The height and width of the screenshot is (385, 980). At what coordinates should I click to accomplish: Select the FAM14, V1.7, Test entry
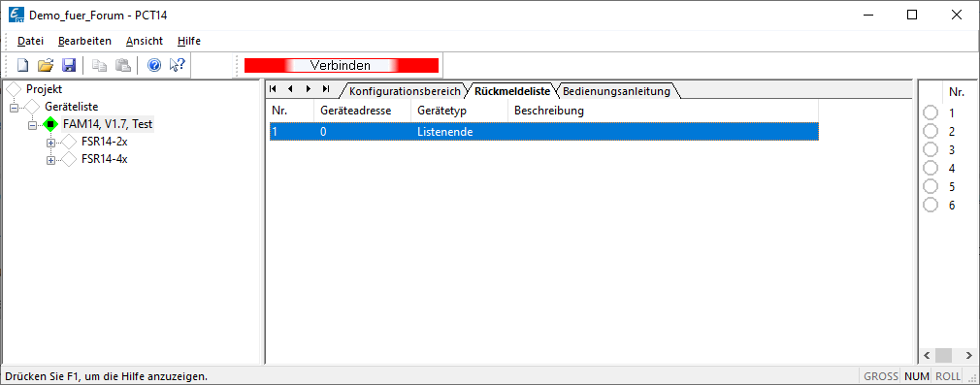[x=108, y=124]
